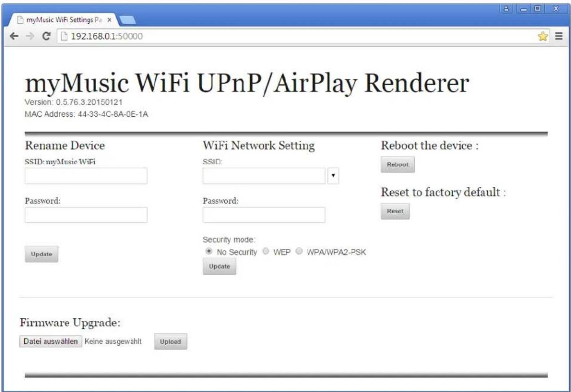Viewport: 571px width, 392px height.
Task: Click the Reboot button
Action: click(398, 164)
